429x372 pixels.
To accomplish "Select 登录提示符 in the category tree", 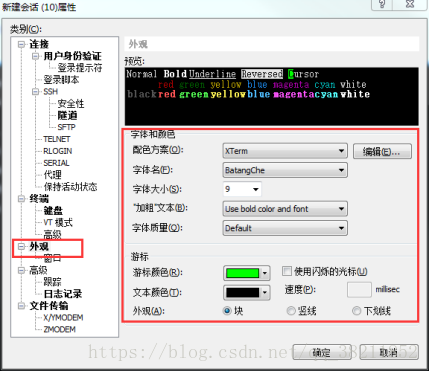I will (80, 68).
